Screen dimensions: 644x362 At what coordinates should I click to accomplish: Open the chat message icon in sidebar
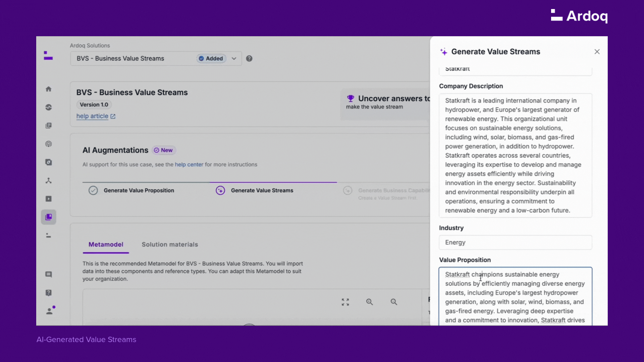(49, 275)
